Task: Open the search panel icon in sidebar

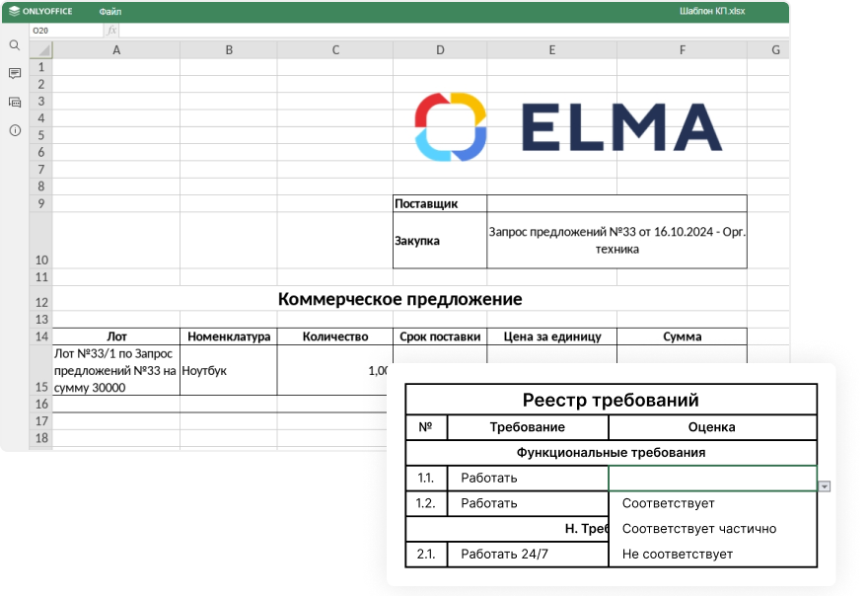Action: pos(15,45)
